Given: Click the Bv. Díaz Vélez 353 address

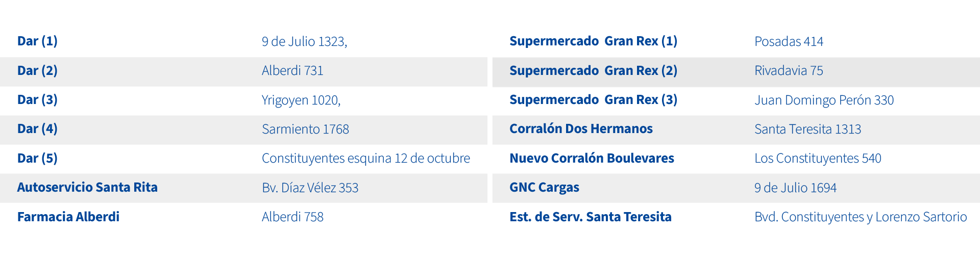Looking at the screenshot, I should pyautogui.click(x=310, y=188).
